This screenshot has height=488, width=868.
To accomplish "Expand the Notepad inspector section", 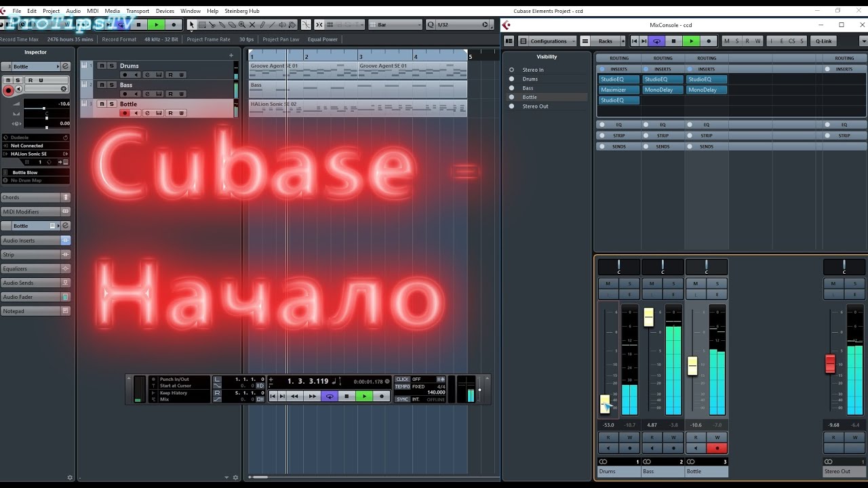I will point(35,311).
